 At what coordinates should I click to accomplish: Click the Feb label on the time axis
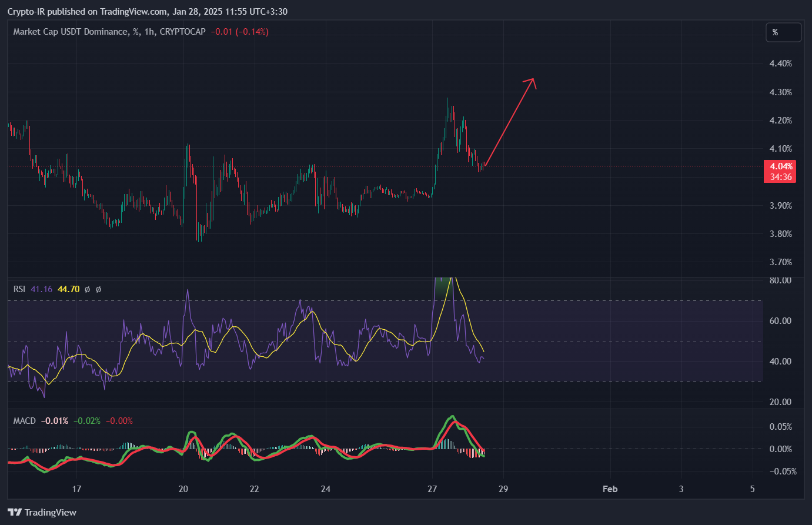coord(610,489)
